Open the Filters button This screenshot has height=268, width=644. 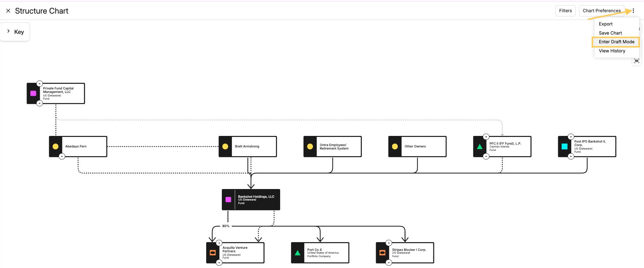click(x=566, y=11)
